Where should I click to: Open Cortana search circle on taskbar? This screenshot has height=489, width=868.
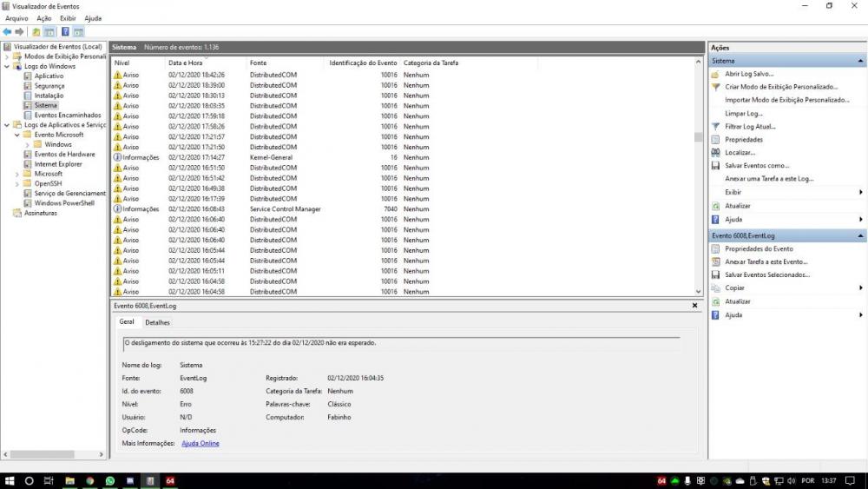tap(29, 480)
